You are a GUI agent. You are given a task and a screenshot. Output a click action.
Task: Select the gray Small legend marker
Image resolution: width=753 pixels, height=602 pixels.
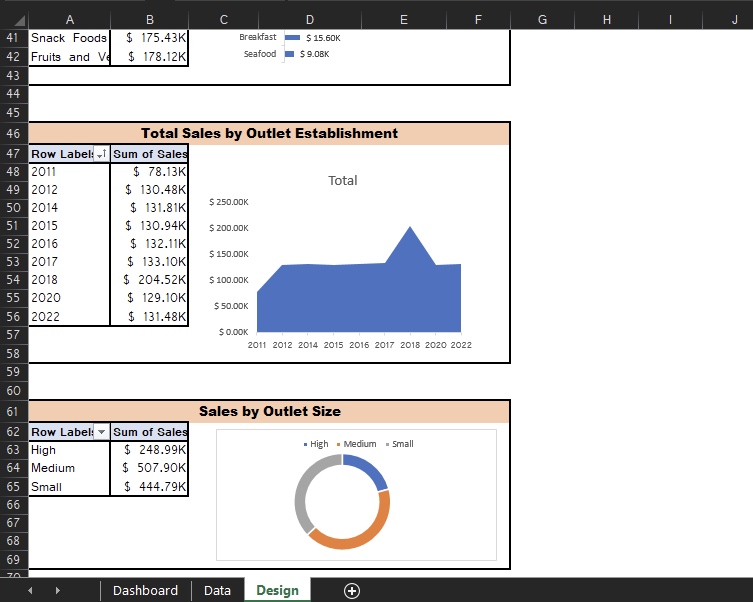[387, 444]
